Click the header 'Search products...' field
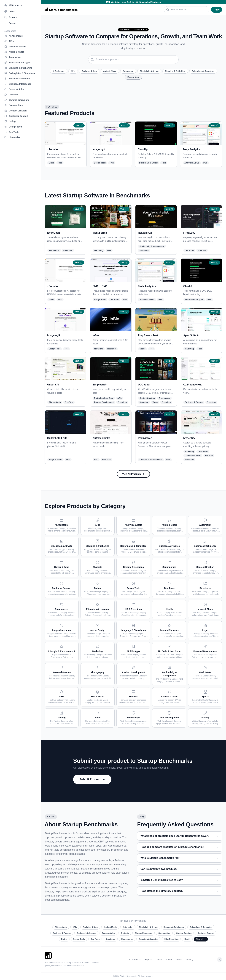 coord(186,10)
